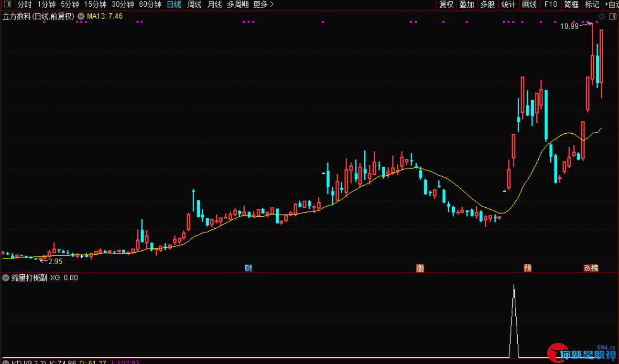
Task: Click the 涨榜 event marker
Action: click(x=591, y=268)
